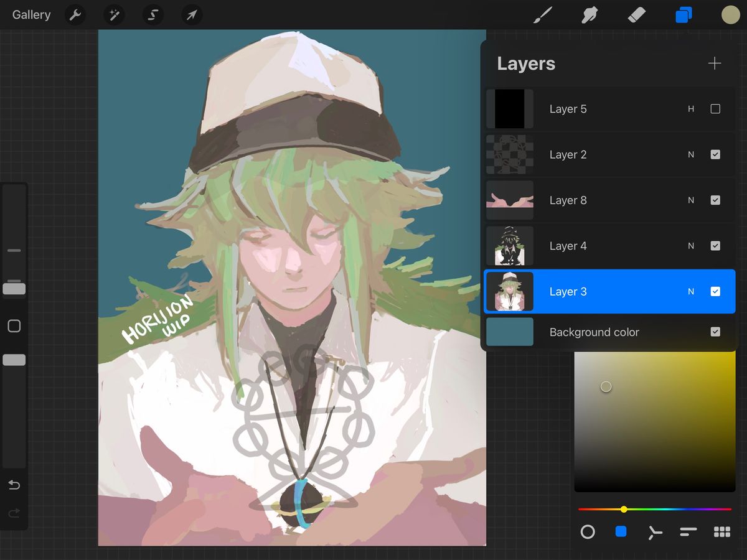Open blend mode N of Layer 8
The height and width of the screenshot is (560, 747).
coord(691,200)
